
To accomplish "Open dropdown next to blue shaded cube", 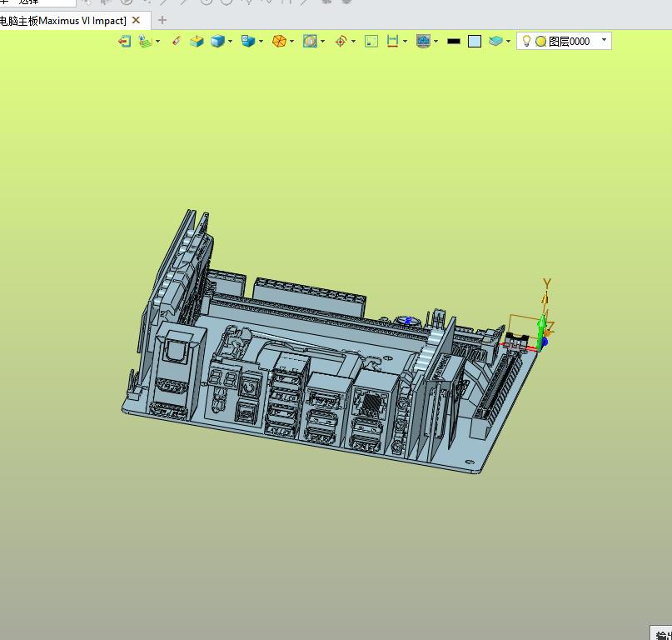I will tap(230, 41).
